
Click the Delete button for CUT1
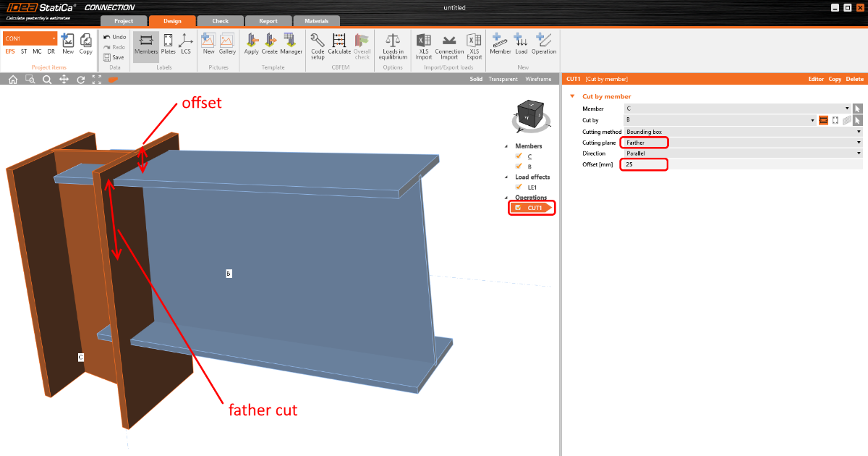(854, 79)
